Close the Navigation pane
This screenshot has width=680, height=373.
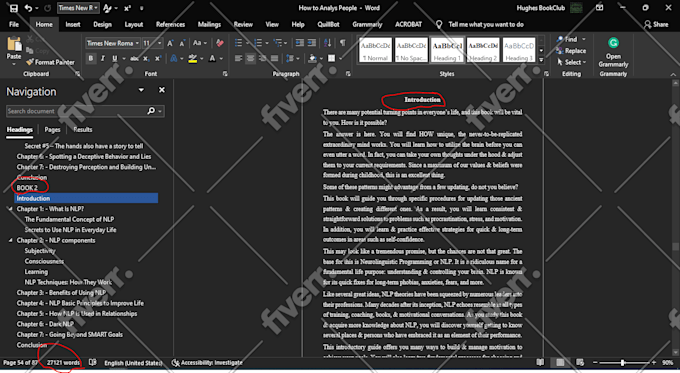[162, 90]
